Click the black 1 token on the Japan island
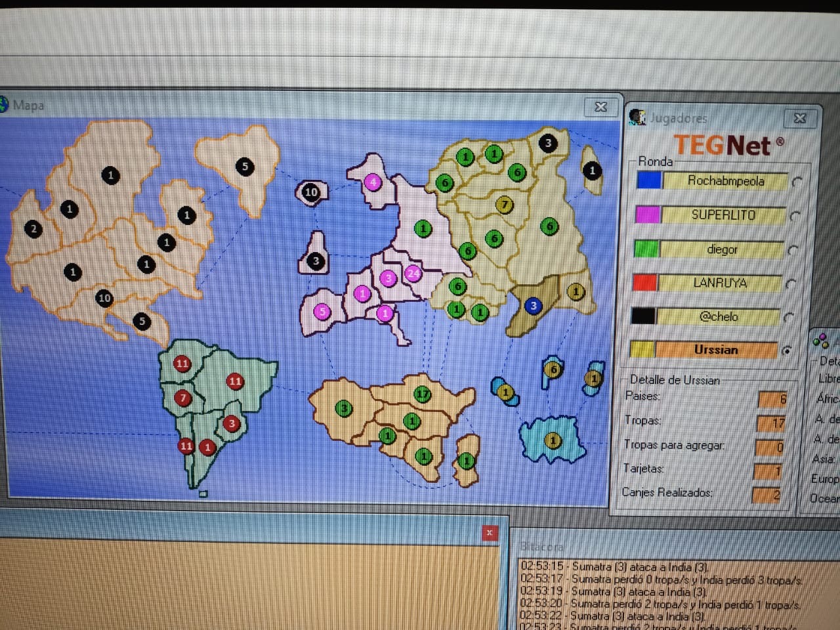The image size is (840, 630). coord(592,171)
